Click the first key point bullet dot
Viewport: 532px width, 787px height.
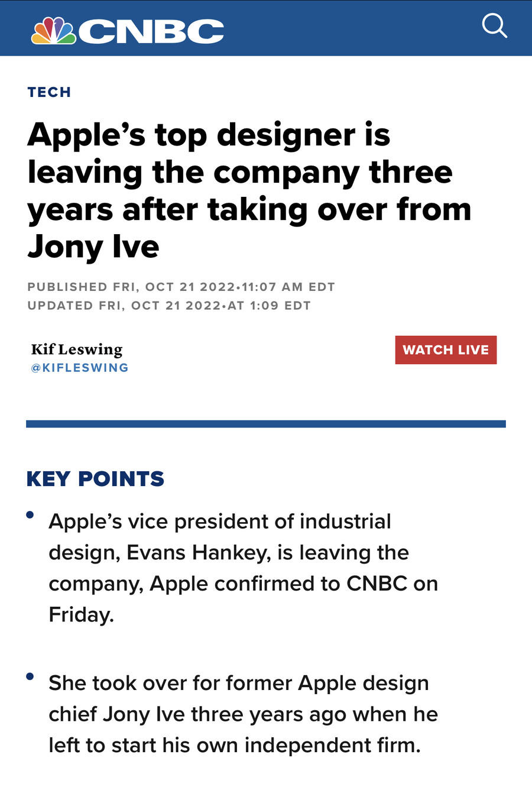coord(30,515)
